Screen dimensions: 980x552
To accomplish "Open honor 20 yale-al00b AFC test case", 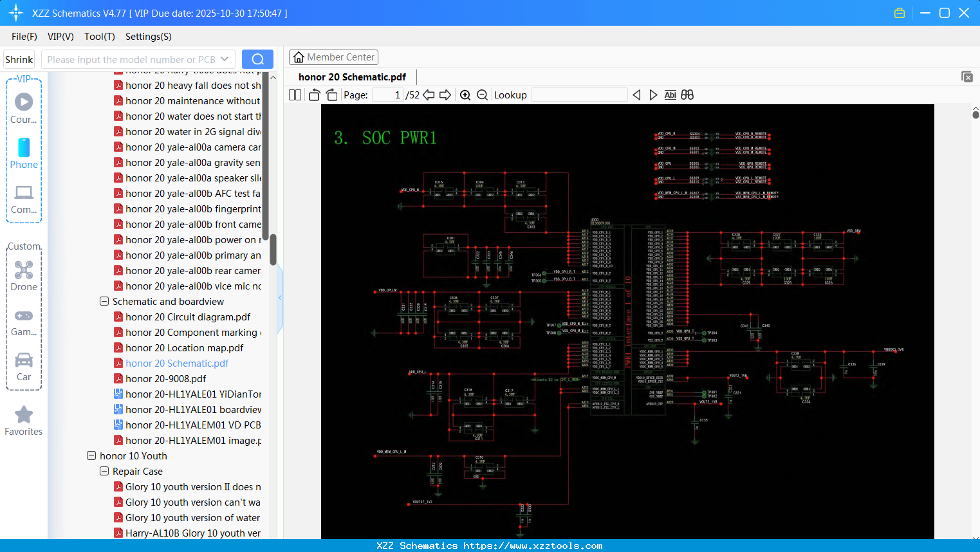I will 188,194.
